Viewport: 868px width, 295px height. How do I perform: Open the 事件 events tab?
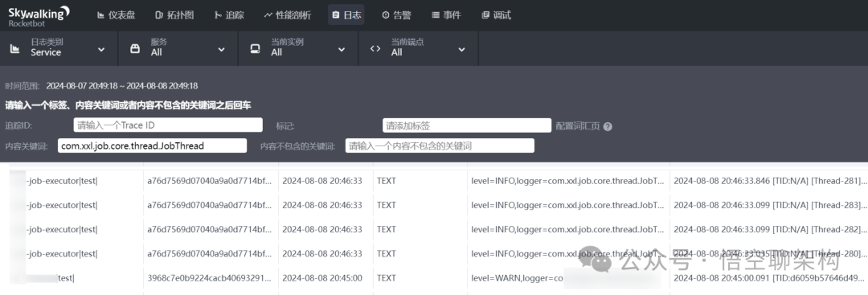pyautogui.click(x=446, y=15)
